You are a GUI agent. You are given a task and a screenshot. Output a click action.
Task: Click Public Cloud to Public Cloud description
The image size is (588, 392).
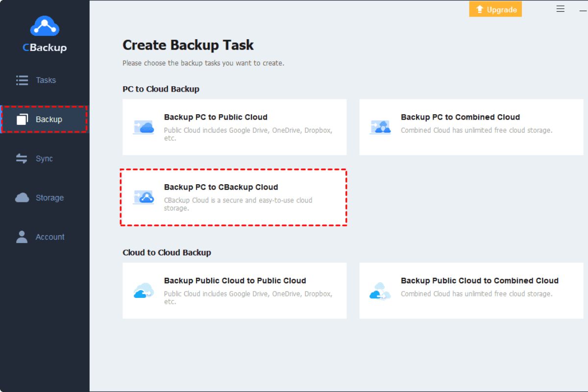pos(248,298)
